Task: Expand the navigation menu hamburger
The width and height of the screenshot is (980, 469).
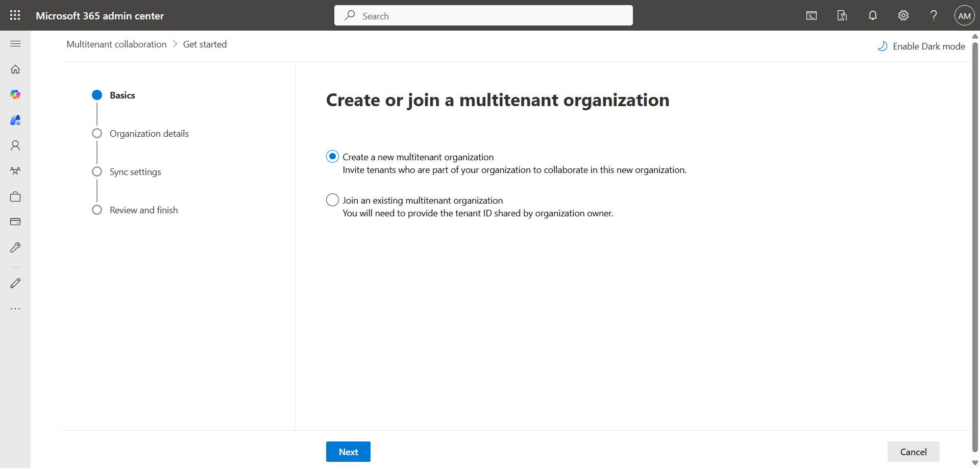Action: 15,44
